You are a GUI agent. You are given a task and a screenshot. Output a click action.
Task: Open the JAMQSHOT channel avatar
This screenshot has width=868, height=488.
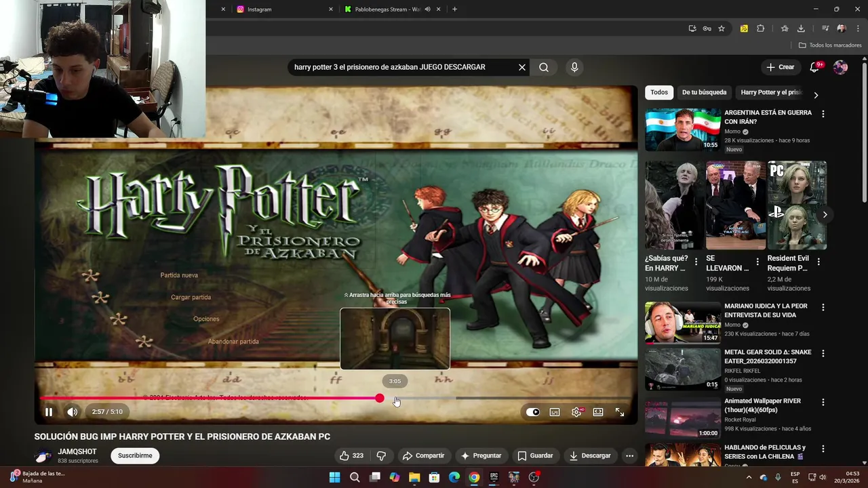pyautogui.click(x=43, y=455)
